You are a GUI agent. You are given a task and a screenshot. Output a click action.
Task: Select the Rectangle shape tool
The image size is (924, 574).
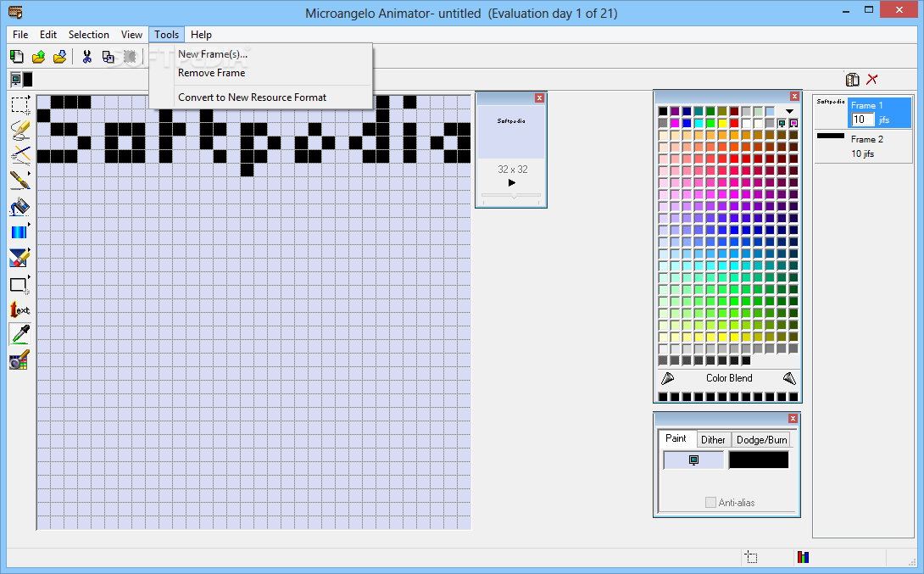click(x=20, y=285)
